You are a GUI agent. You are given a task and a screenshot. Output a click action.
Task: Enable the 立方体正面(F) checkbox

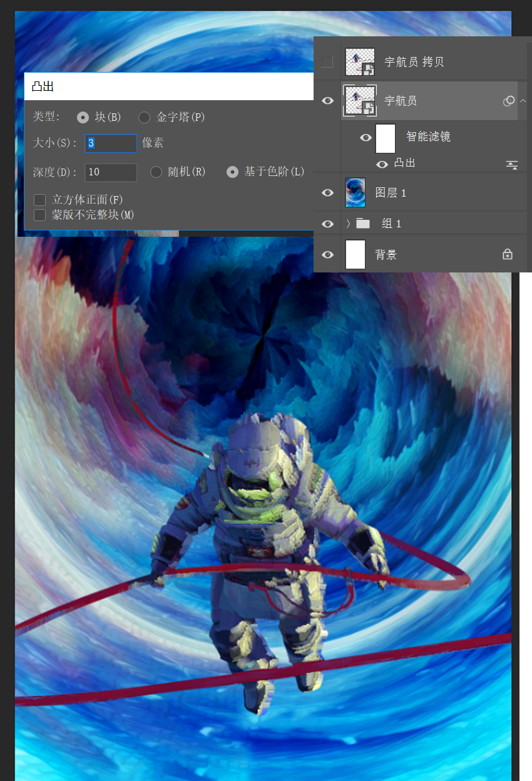tap(40, 200)
